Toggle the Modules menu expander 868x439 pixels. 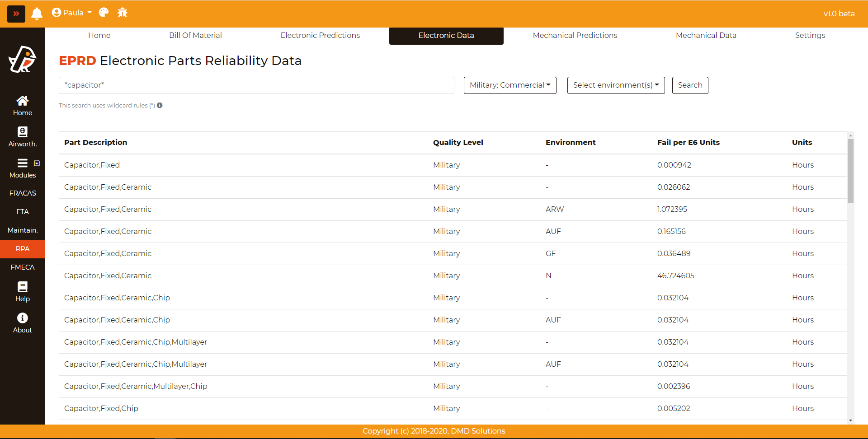(x=37, y=163)
